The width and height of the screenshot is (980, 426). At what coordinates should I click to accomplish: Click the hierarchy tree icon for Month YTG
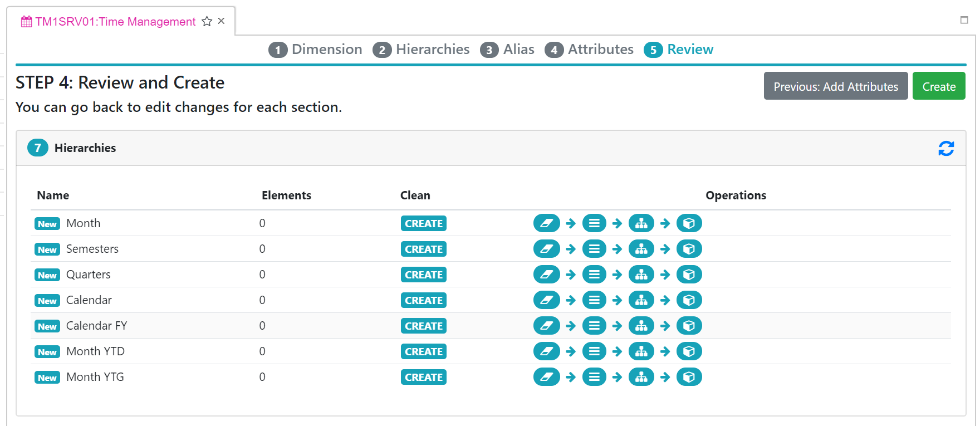pos(641,377)
